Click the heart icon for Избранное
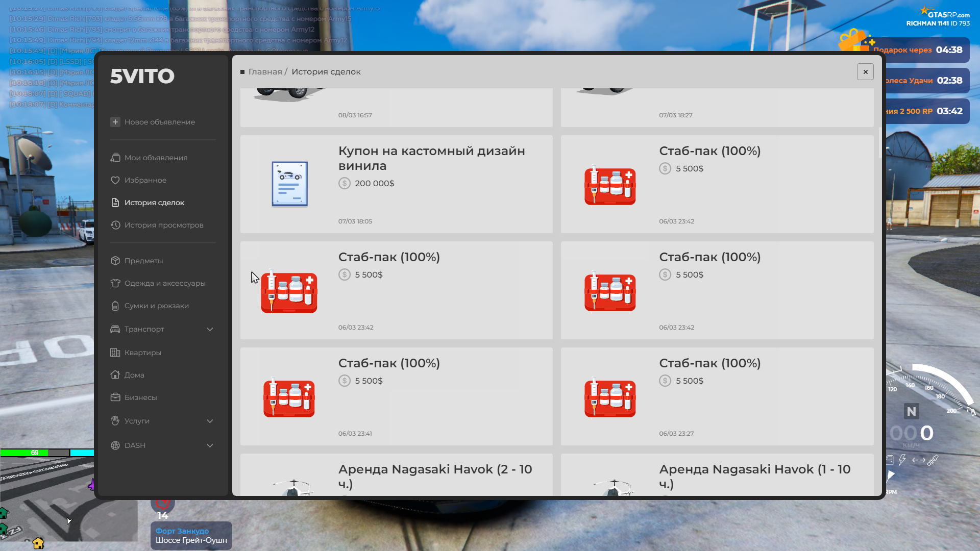This screenshot has height=551, width=980. pos(115,180)
